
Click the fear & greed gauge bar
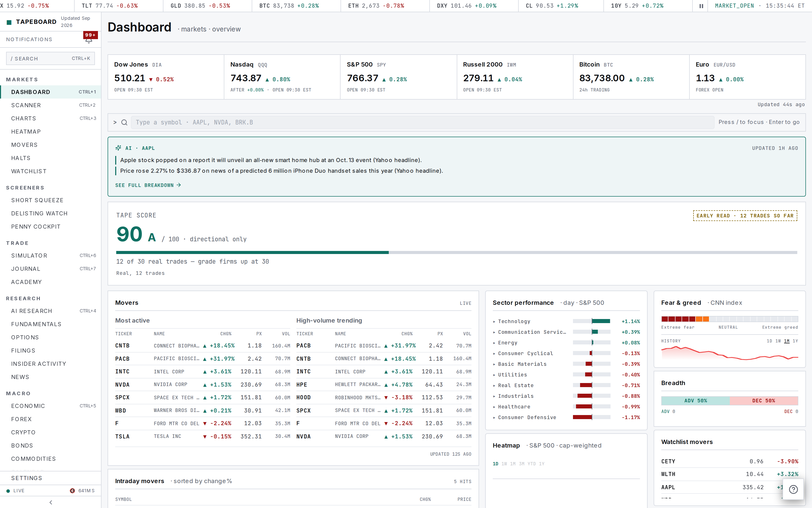pos(730,319)
